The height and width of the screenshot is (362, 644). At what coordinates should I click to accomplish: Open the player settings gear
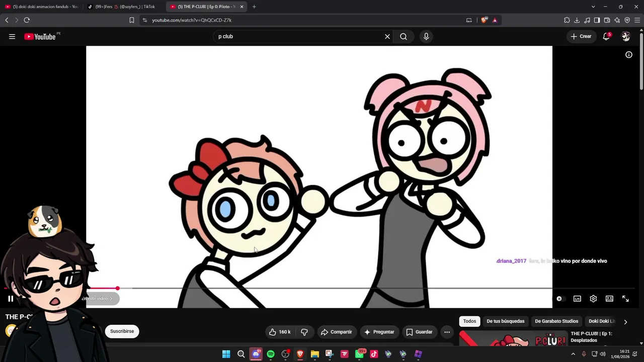[x=593, y=299]
